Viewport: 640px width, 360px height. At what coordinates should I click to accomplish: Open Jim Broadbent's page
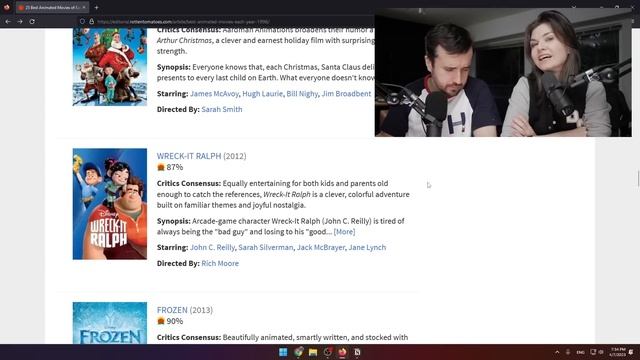click(x=346, y=94)
